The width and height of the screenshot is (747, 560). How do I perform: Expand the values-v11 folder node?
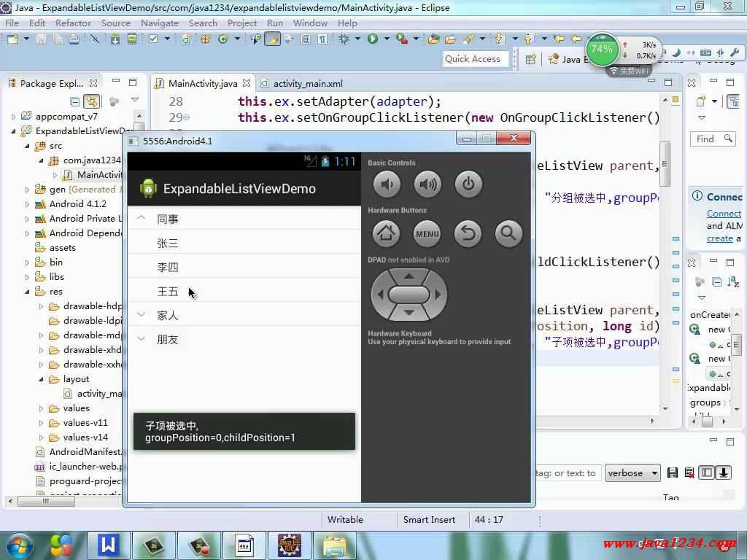tap(41, 423)
